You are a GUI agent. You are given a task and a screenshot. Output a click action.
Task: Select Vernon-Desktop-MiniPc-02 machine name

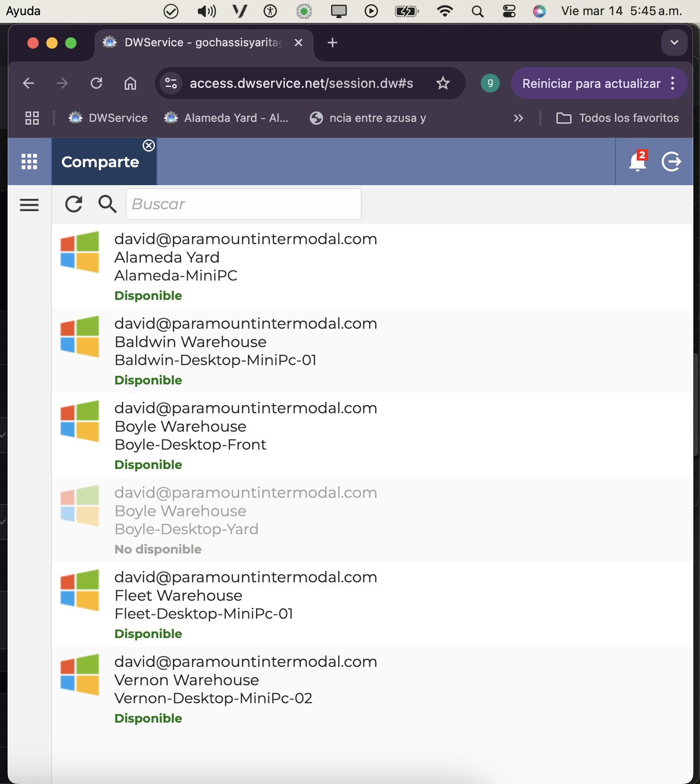(213, 698)
